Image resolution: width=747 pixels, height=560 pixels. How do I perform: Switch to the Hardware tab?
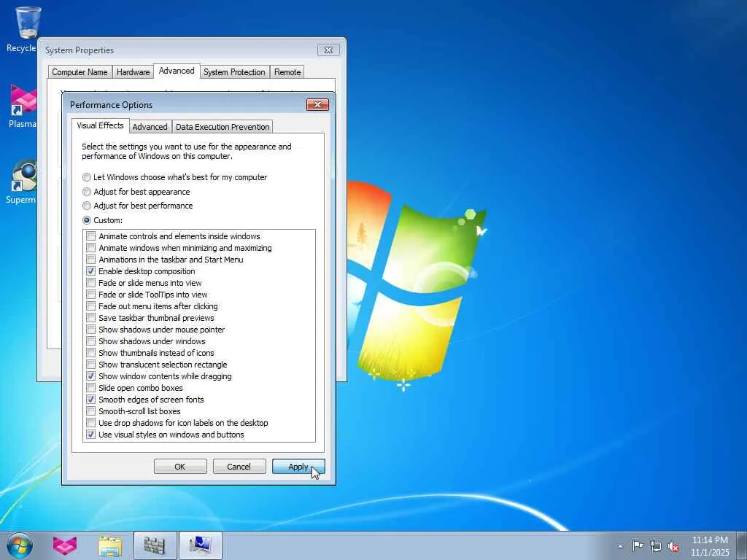point(133,72)
